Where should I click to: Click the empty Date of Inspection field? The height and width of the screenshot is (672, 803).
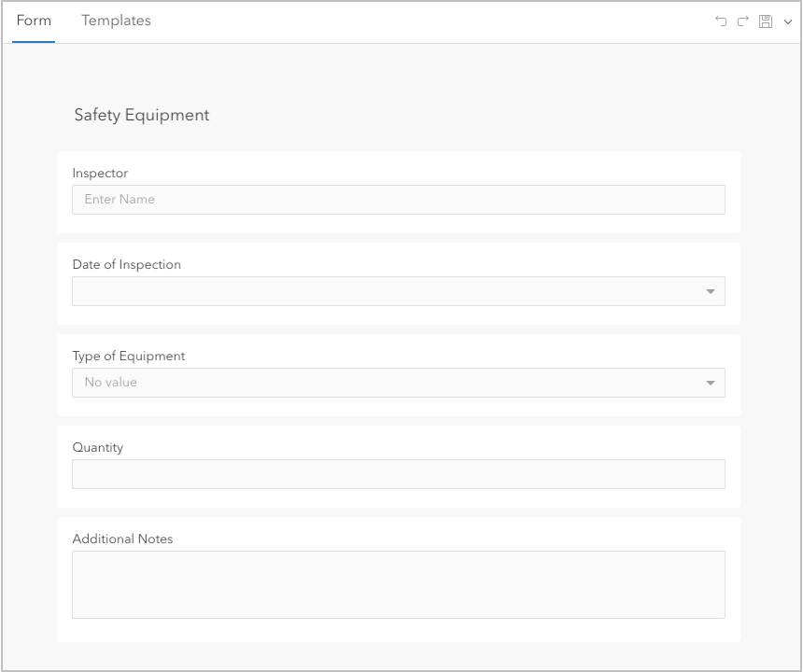pos(373,290)
